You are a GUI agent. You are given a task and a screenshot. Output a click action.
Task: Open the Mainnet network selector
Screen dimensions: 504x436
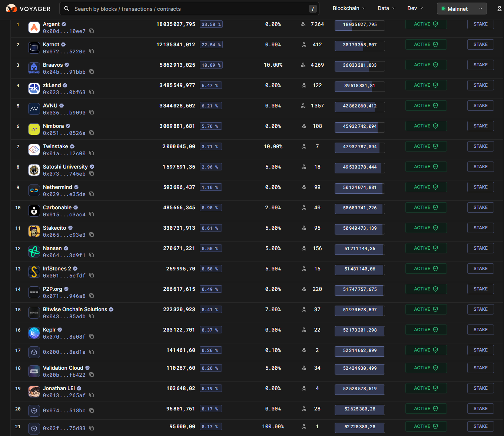coord(462,9)
